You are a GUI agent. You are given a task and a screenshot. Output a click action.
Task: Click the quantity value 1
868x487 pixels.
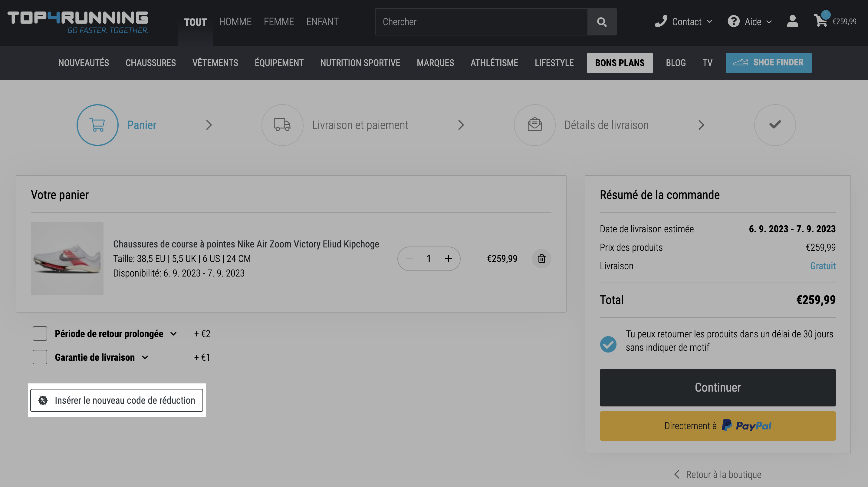point(429,259)
